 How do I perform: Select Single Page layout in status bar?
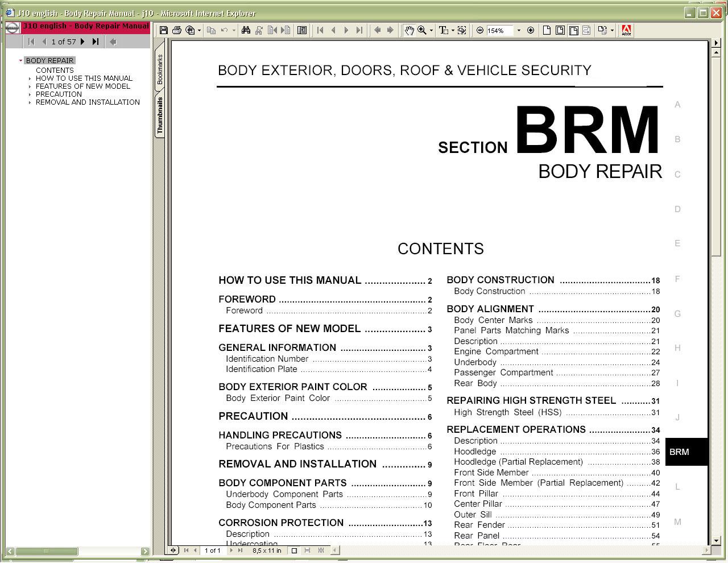294,550
